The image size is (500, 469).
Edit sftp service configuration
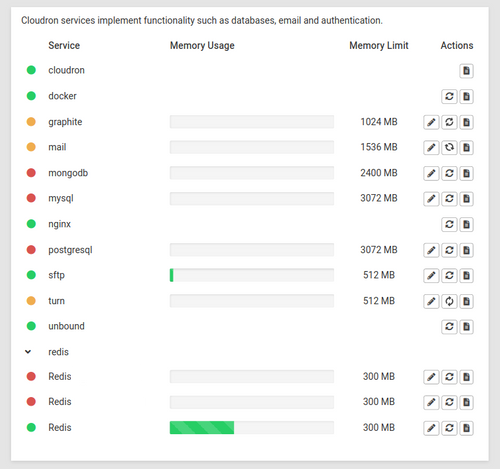coord(431,275)
